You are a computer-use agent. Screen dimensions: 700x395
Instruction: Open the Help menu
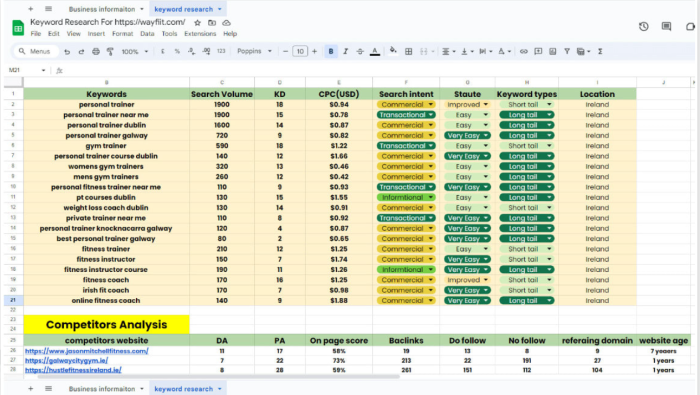pos(230,34)
